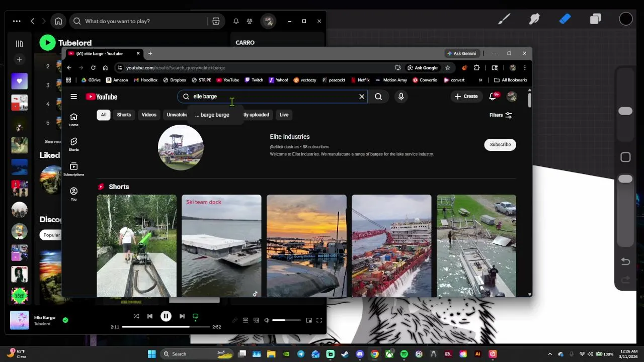Switch to elite barge YouTube tab

point(104,53)
